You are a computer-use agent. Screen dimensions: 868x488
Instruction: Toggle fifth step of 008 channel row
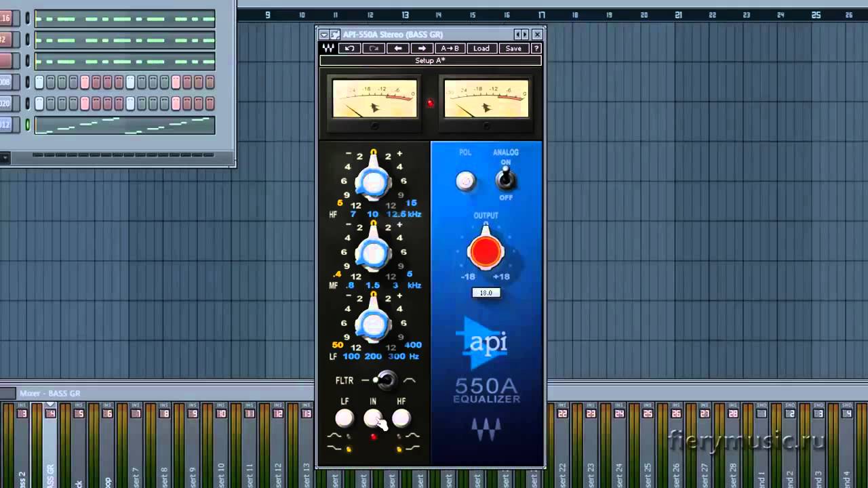[85, 83]
